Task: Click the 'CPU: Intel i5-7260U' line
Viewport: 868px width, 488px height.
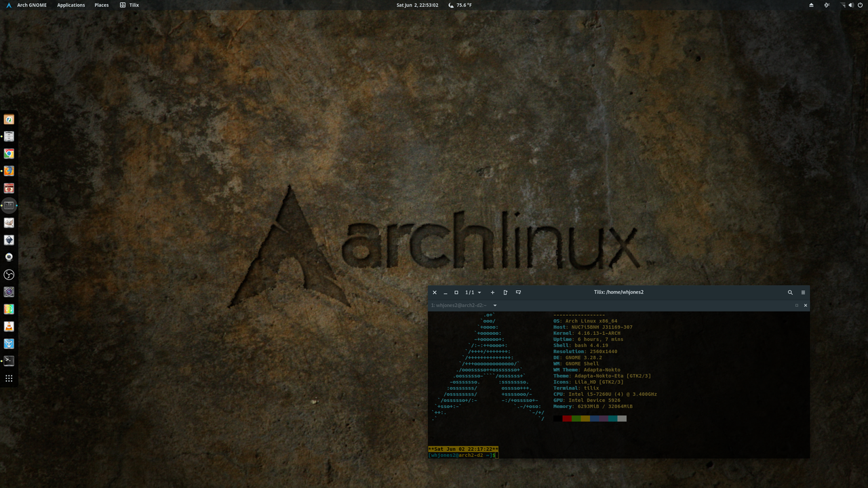Action: pos(605,394)
